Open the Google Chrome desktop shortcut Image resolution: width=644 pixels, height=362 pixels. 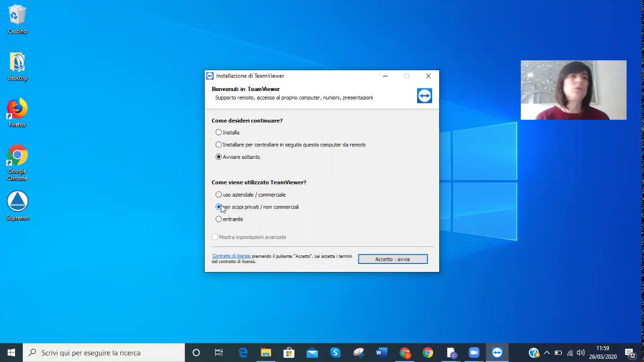pyautogui.click(x=17, y=163)
